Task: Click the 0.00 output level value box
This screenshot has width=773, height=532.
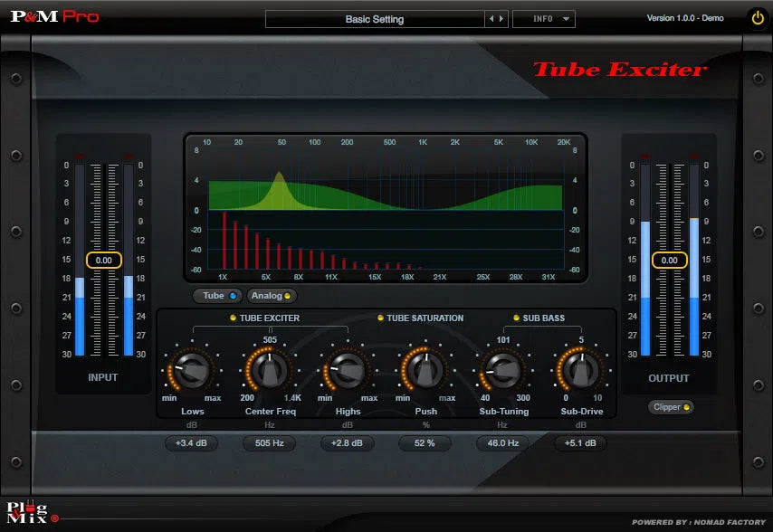Action: tap(669, 260)
